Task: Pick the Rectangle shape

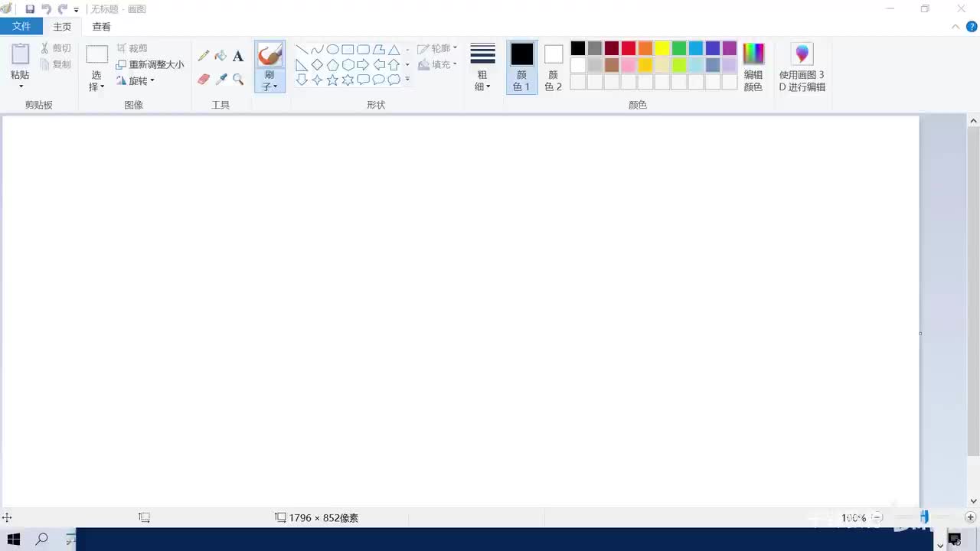Action: (x=348, y=50)
